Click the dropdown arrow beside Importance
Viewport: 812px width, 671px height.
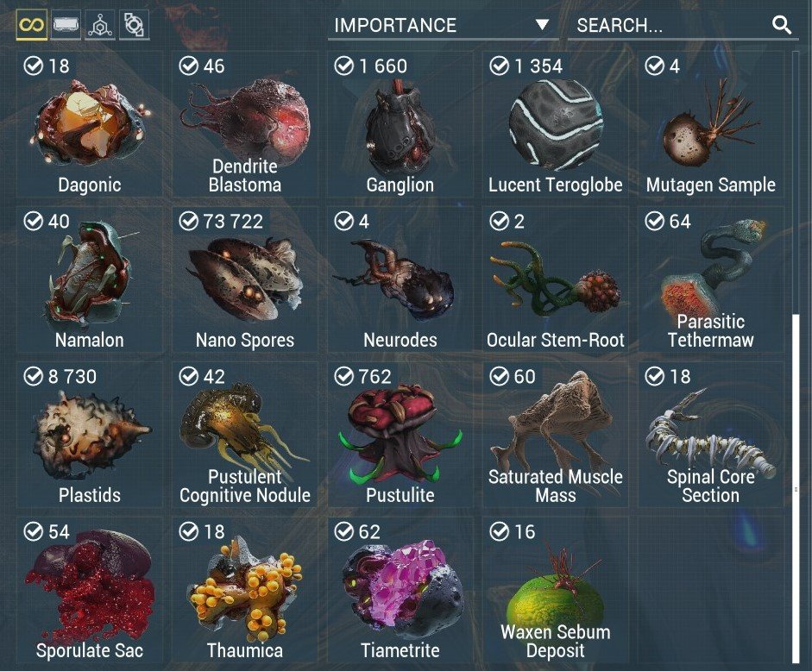coord(542,24)
